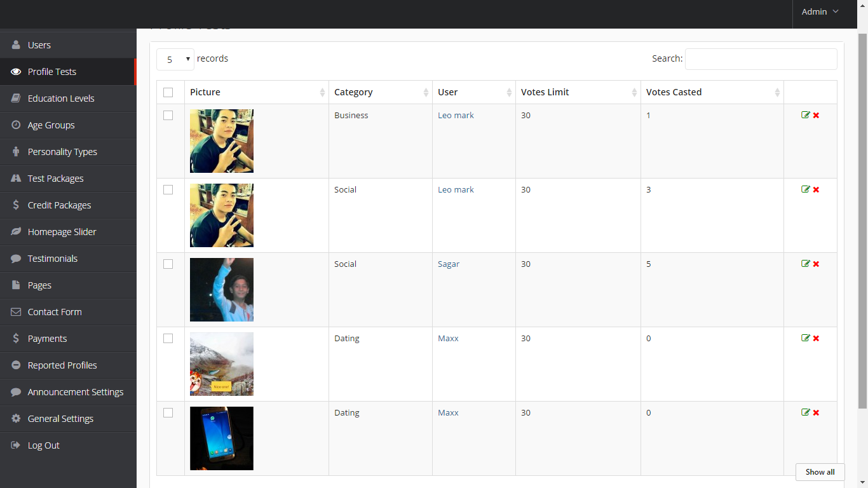Edit Maxx's Dating row with phone picture

click(x=806, y=412)
